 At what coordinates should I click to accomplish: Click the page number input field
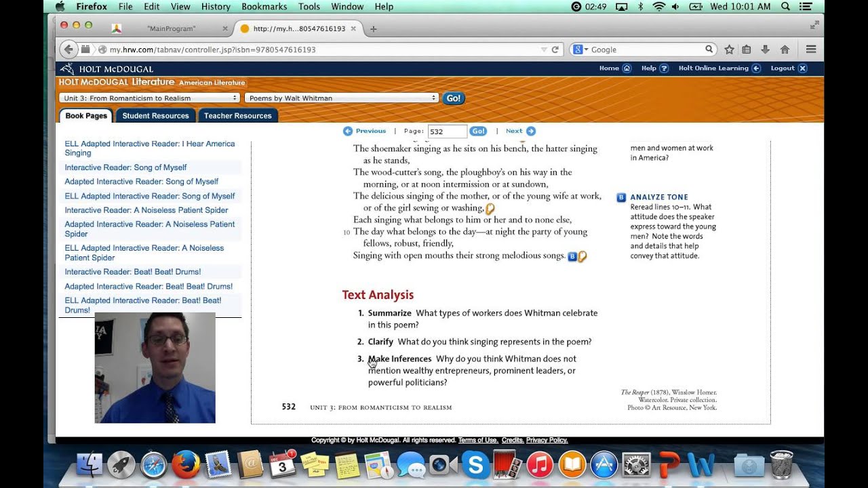click(448, 131)
